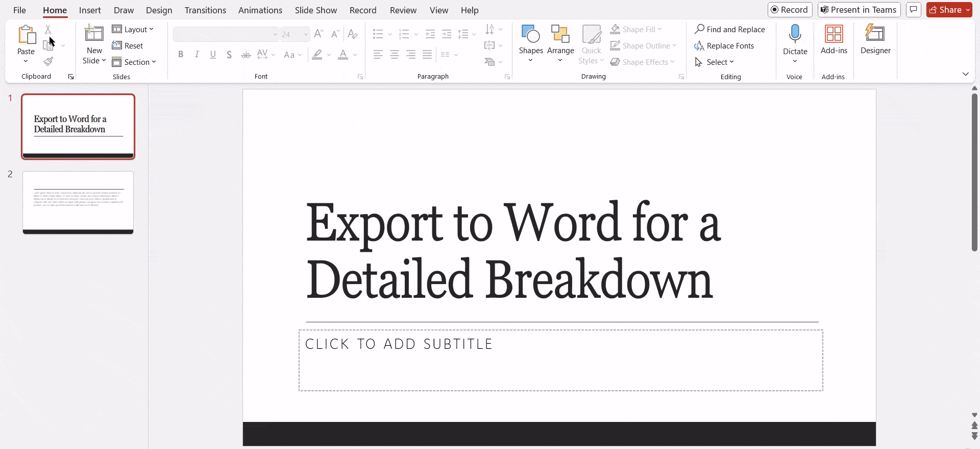
Task: Insert a New Slide via icon
Action: point(94,34)
